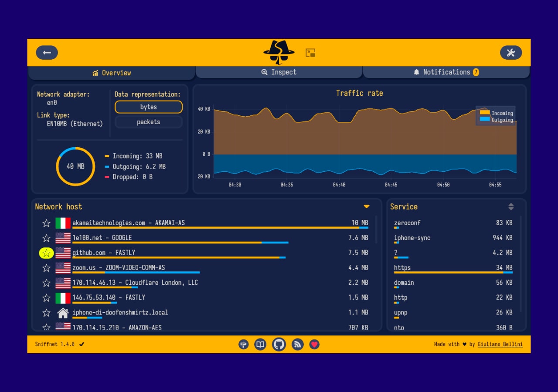Click the RSS news icon in the footer
Viewport: 558px width, 392px height.
(297, 344)
